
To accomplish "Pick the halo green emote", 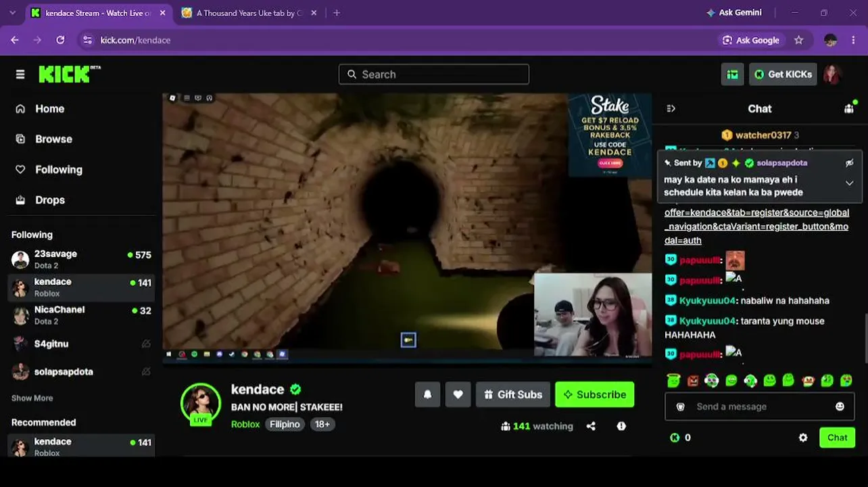I will (x=673, y=380).
